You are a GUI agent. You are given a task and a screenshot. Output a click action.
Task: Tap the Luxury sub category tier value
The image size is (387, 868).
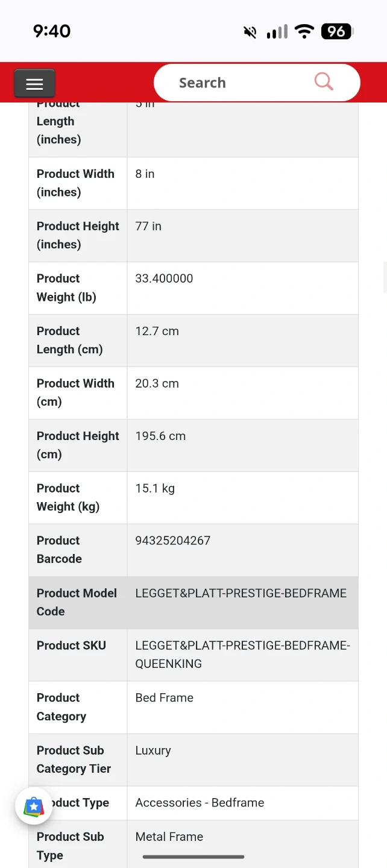click(153, 750)
